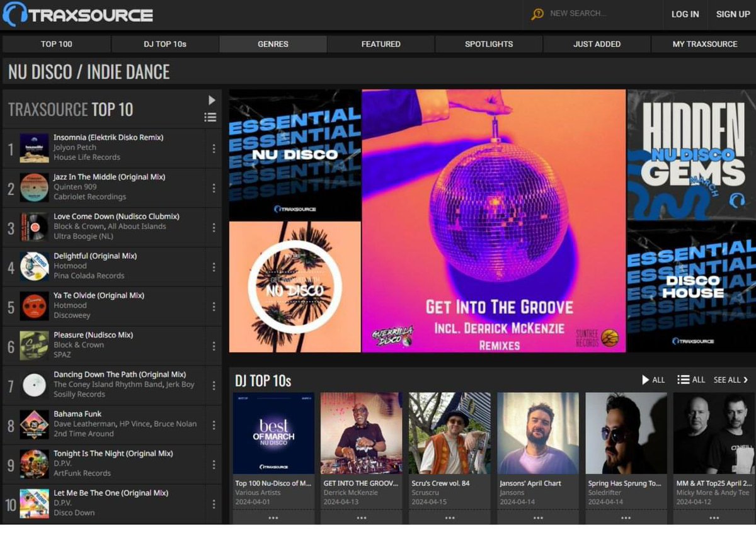Viewport: 756px width, 537px height.
Task: Open label ArtFunk Records
Action: [82, 473]
